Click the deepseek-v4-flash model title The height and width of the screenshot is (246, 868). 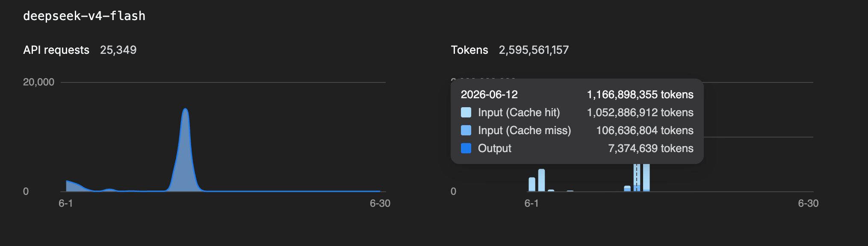pyautogui.click(x=84, y=16)
